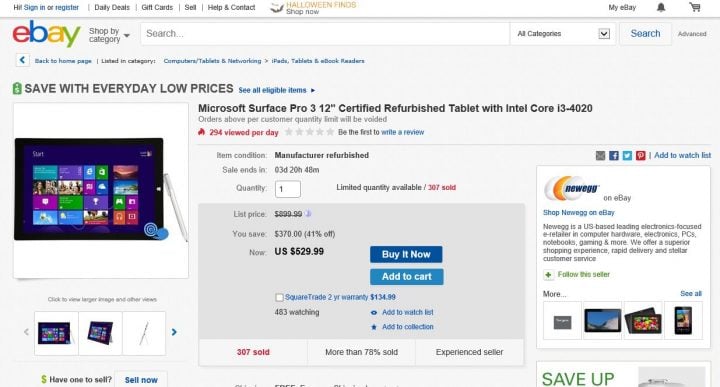Open the Gift Cards menu item

[157, 7]
